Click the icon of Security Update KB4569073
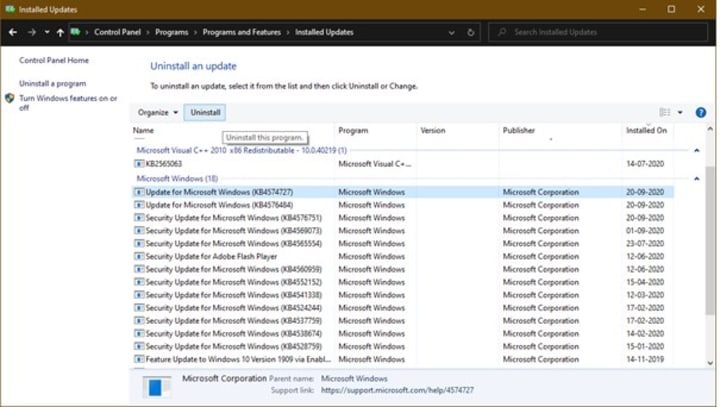Image resolution: width=720 pixels, height=407 pixels. pos(139,231)
